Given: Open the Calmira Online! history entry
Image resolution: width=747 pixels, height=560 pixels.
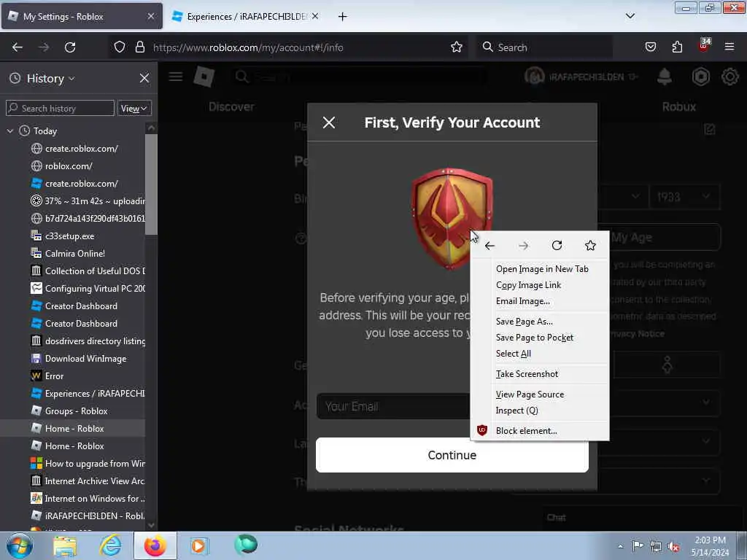Looking at the screenshot, I should tap(75, 254).
